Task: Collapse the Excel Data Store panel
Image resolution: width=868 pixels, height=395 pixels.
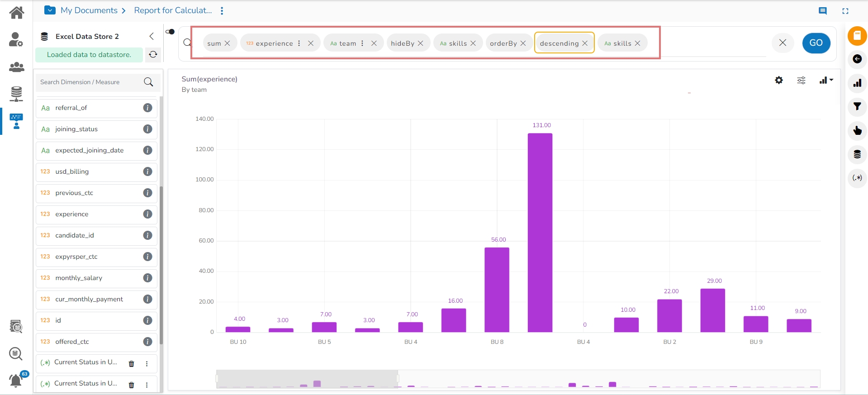Action: [x=152, y=36]
